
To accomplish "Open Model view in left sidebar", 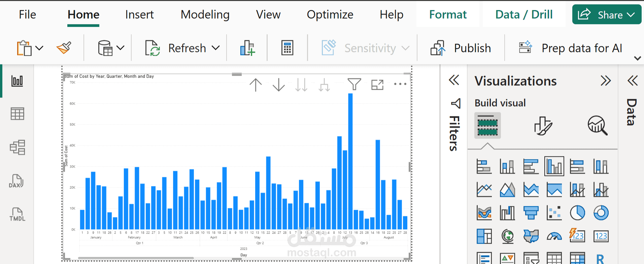I will 17,147.
